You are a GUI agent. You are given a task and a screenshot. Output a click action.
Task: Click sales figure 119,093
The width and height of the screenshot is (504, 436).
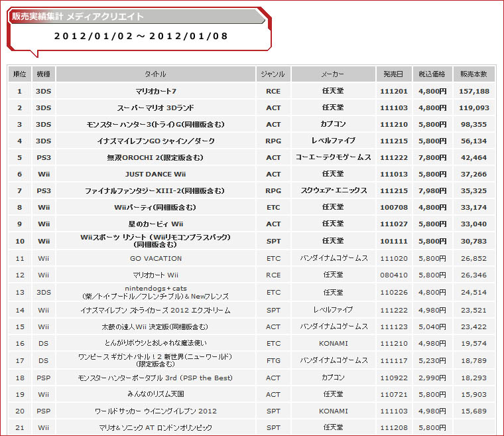click(473, 108)
